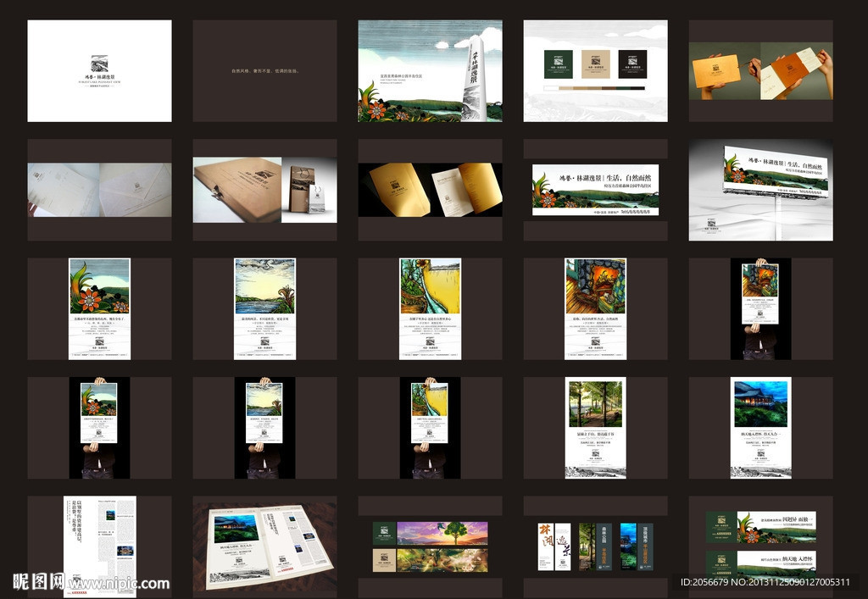Click the white logo cover page thumbnail
868x599 pixels.
click(x=99, y=71)
